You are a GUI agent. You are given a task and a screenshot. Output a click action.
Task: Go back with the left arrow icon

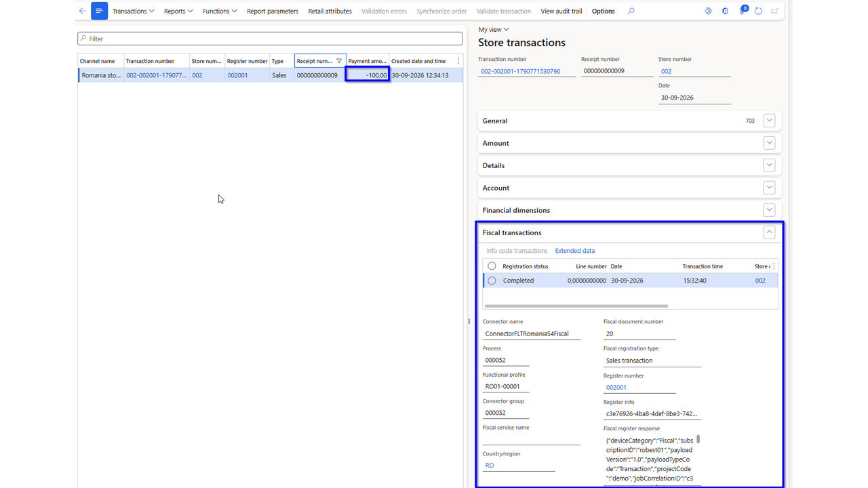83,11
